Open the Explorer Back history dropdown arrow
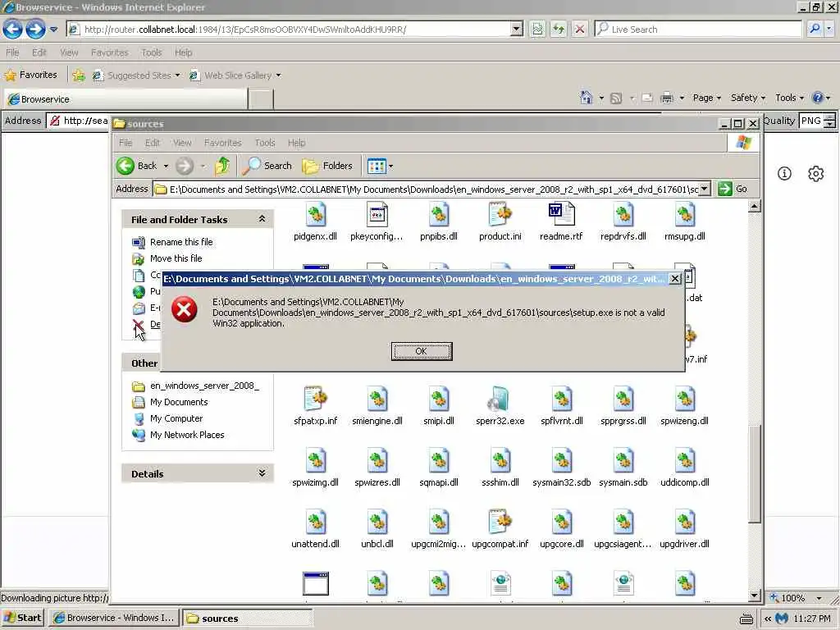 166,166
